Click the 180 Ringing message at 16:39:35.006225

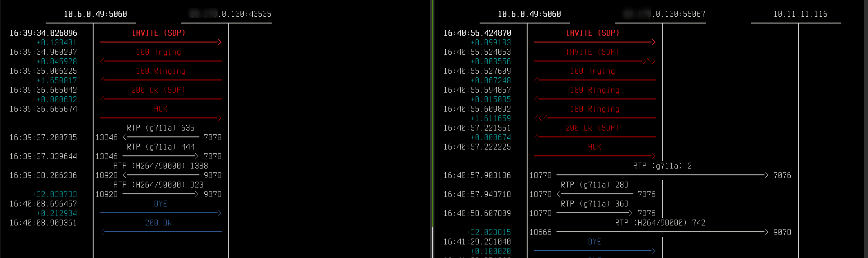(160, 71)
